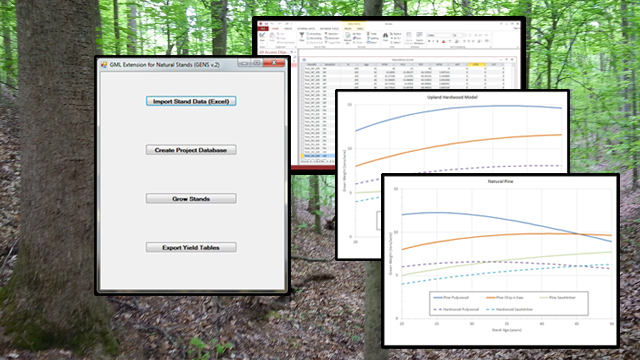The image size is (640, 360).
Task: Toggle Bold text formatting in ribbon
Action: [x=429, y=41]
